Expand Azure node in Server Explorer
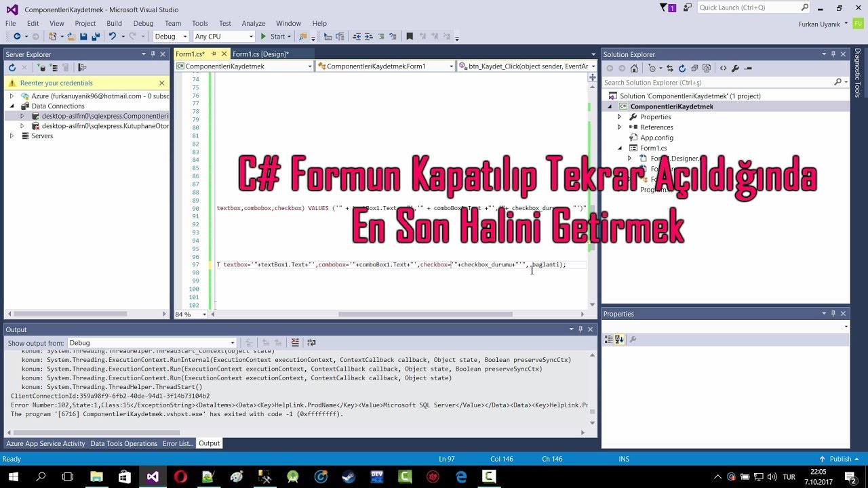 (12, 96)
